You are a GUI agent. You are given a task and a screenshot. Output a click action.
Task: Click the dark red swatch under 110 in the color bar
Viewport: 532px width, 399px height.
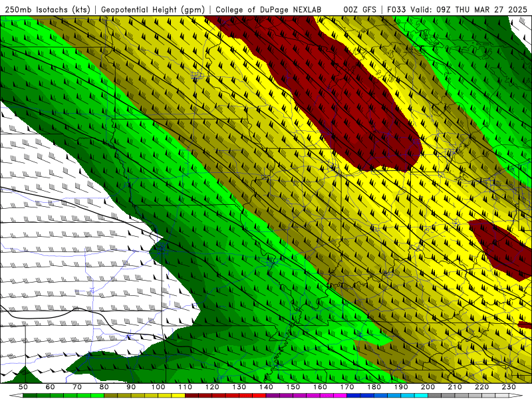point(192,396)
